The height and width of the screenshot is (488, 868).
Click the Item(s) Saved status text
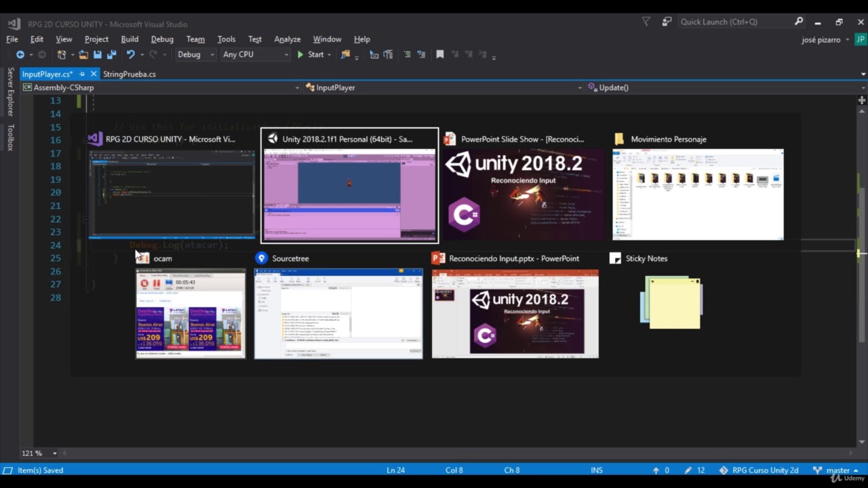pos(40,470)
